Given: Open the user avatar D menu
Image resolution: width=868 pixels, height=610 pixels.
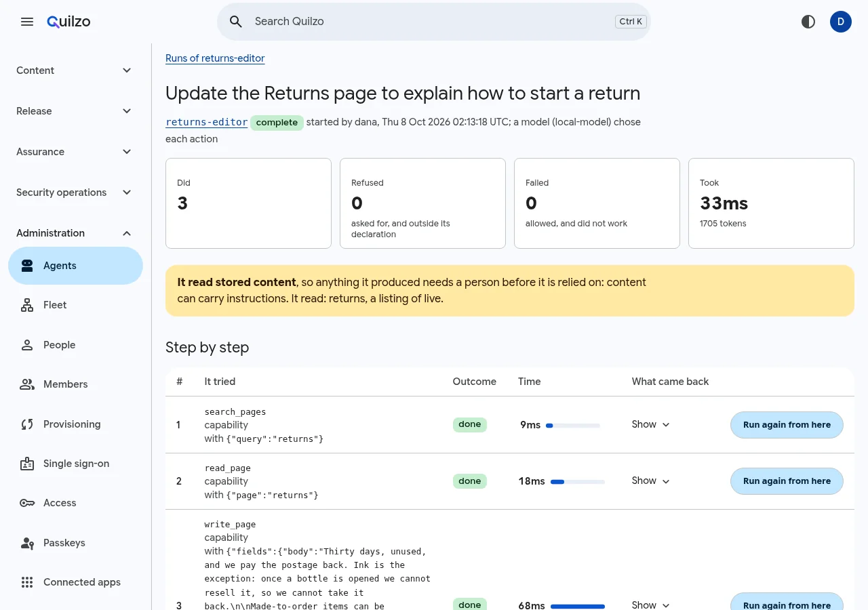Looking at the screenshot, I should (841, 22).
